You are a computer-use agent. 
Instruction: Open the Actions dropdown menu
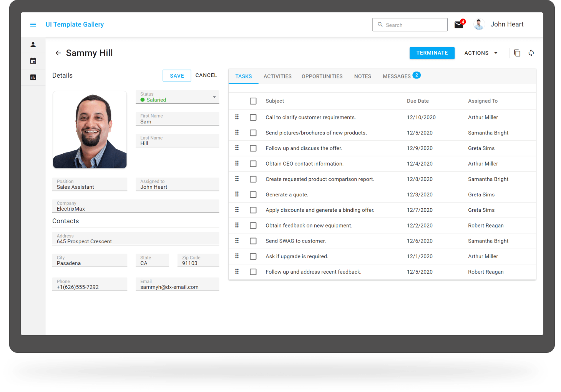[x=481, y=53]
